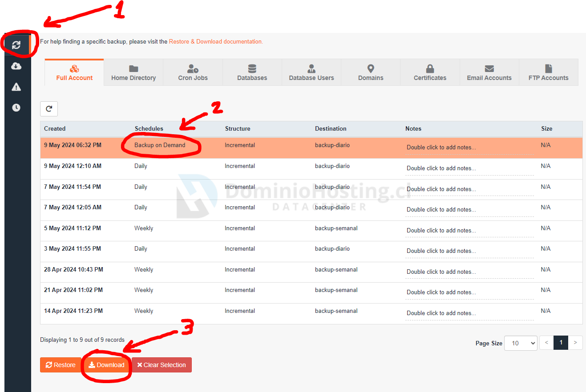Open the Cron Jobs tab
Screen dimensions: 586x392
pyautogui.click(x=193, y=72)
